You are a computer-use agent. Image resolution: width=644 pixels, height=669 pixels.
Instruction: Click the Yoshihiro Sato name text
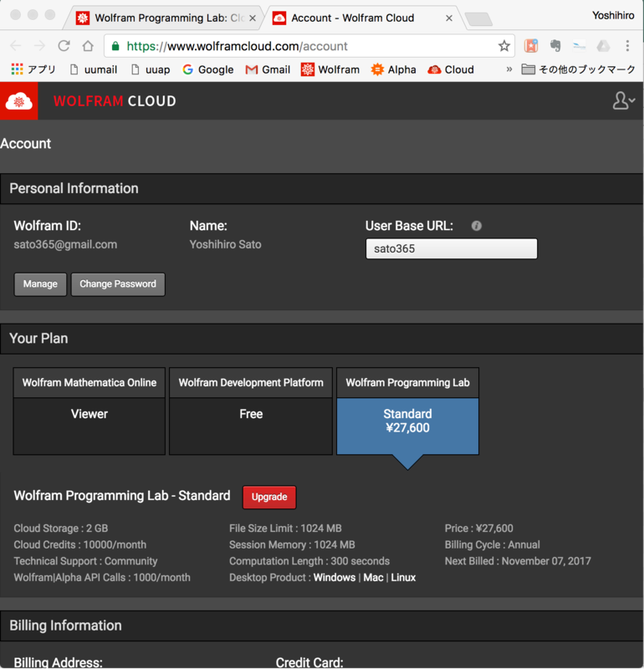[225, 244]
